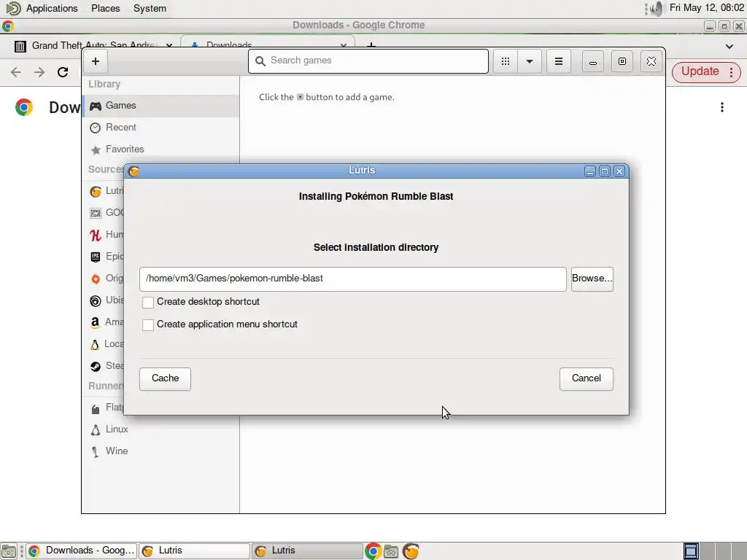The height and width of the screenshot is (560, 747).
Task: Open the file manager panel icon
Action: (x=391, y=551)
